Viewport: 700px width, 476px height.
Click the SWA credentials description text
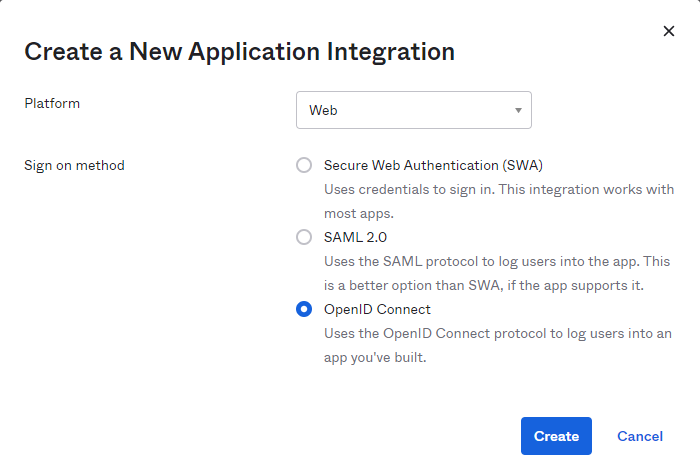(x=499, y=201)
